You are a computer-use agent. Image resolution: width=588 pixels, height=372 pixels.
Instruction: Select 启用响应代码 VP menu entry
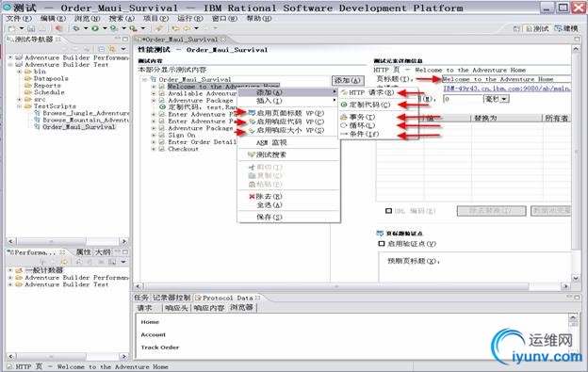click(x=290, y=121)
